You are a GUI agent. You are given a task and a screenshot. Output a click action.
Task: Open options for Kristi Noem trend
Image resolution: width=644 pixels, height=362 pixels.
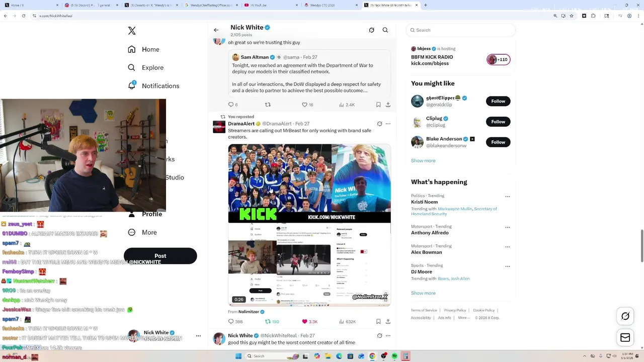click(507, 197)
